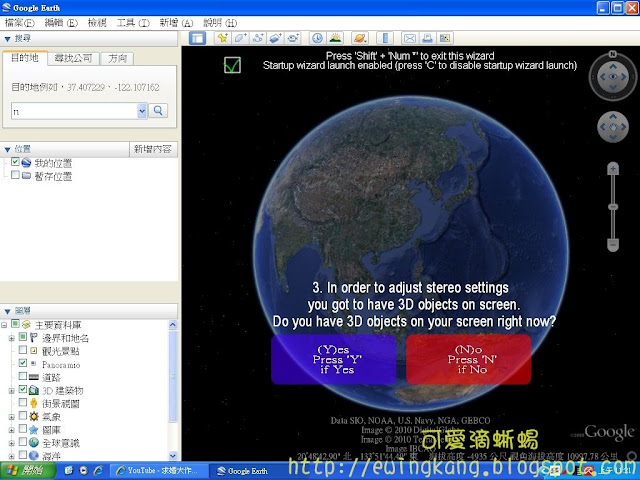Open the 檢視 menu
The width and height of the screenshot is (640, 480).
click(97, 23)
